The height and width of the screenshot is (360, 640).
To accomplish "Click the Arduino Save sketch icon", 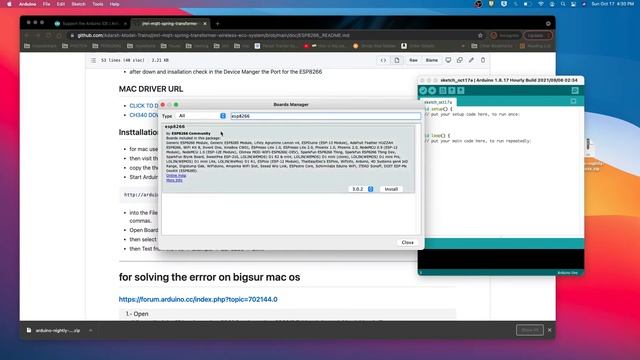I will point(460,91).
